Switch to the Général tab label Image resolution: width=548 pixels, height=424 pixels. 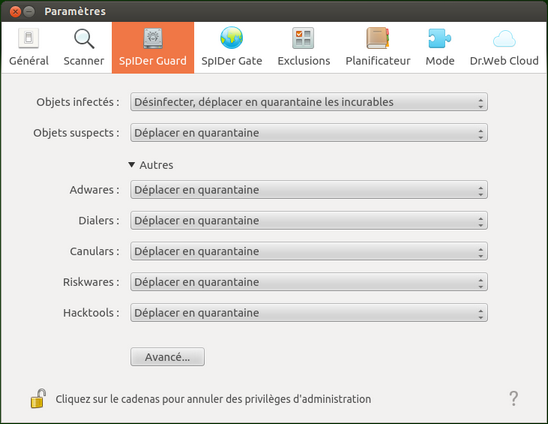coord(29,61)
